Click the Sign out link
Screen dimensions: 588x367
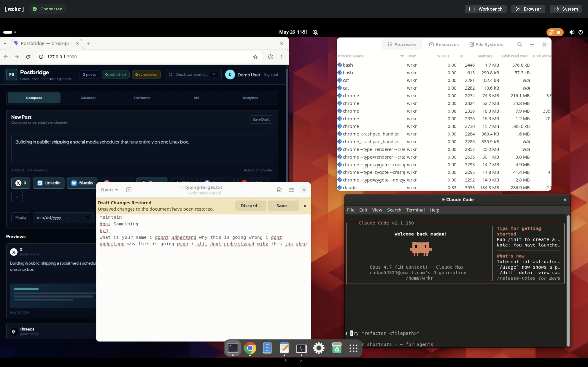pos(271,75)
